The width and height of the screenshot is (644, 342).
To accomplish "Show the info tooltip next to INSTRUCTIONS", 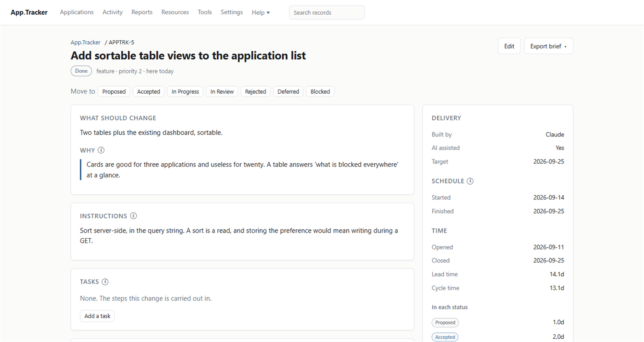I will tap(133, 216).
